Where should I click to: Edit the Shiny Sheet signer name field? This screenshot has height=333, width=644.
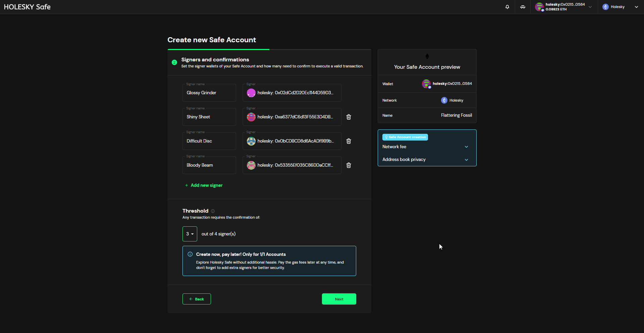pos(209,117)
